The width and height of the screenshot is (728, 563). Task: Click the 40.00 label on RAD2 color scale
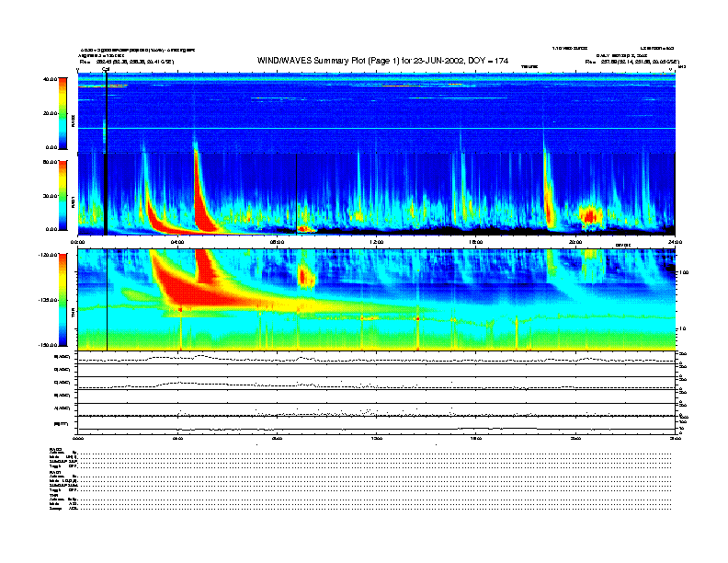pos(50,79)
